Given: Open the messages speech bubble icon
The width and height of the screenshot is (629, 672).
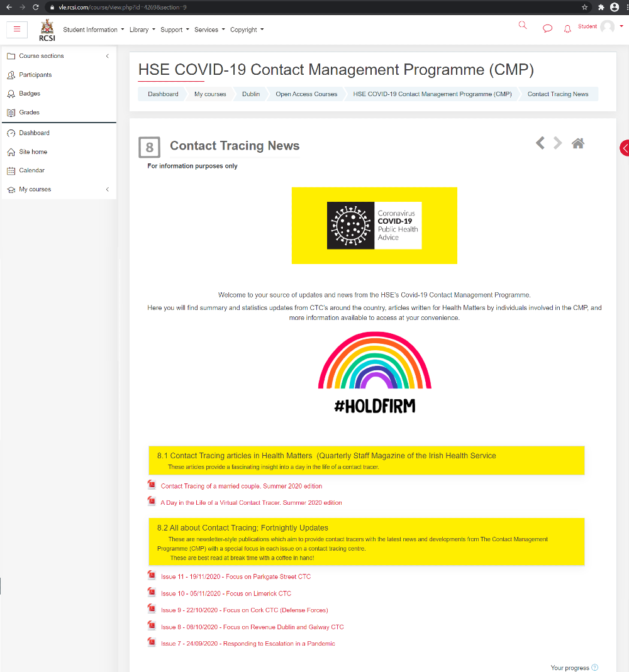Looking at the screenshot, I should [x=547, y=29].
